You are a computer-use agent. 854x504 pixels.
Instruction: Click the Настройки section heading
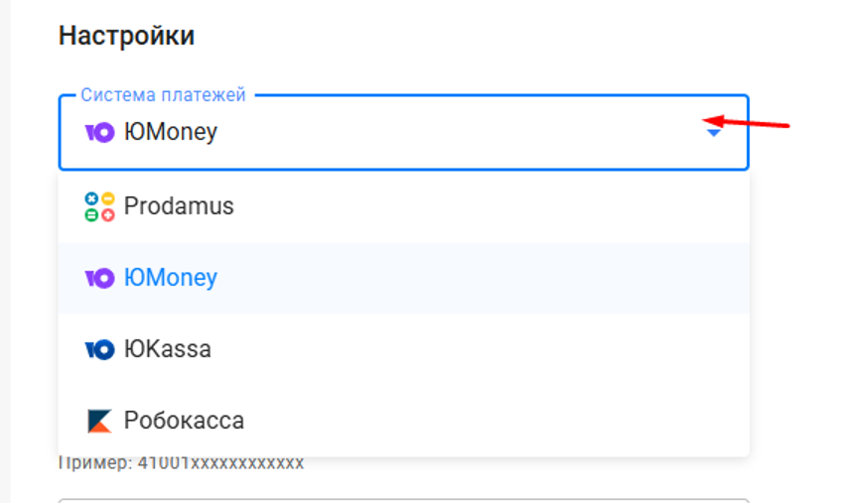126,36
